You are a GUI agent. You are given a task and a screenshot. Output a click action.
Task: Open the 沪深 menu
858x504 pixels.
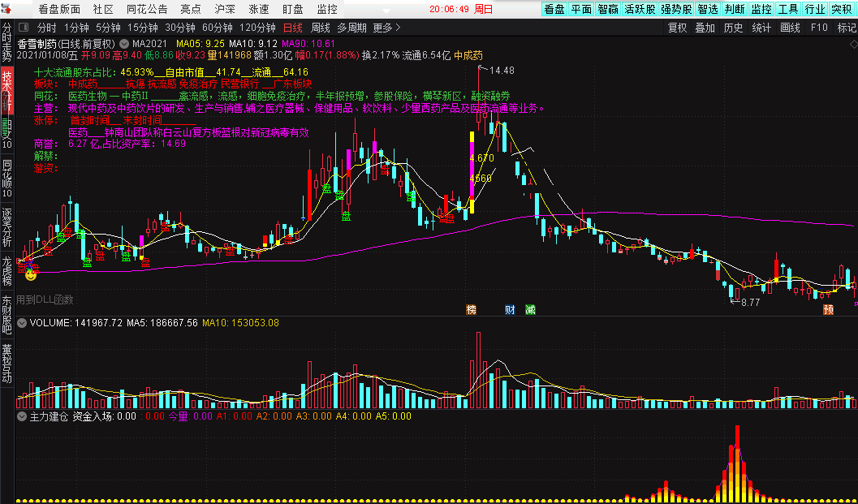[224, 9]
